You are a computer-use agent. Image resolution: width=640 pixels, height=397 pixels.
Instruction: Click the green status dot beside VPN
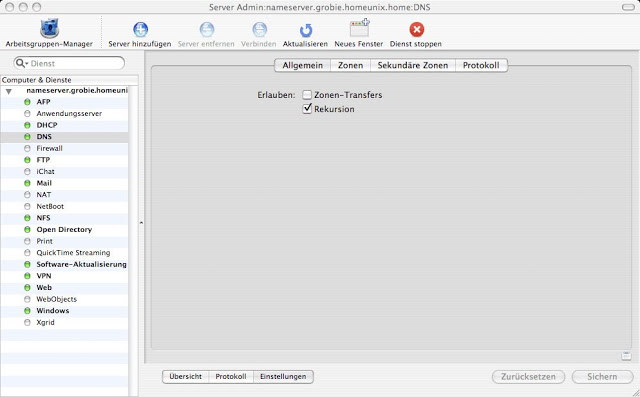27,276
